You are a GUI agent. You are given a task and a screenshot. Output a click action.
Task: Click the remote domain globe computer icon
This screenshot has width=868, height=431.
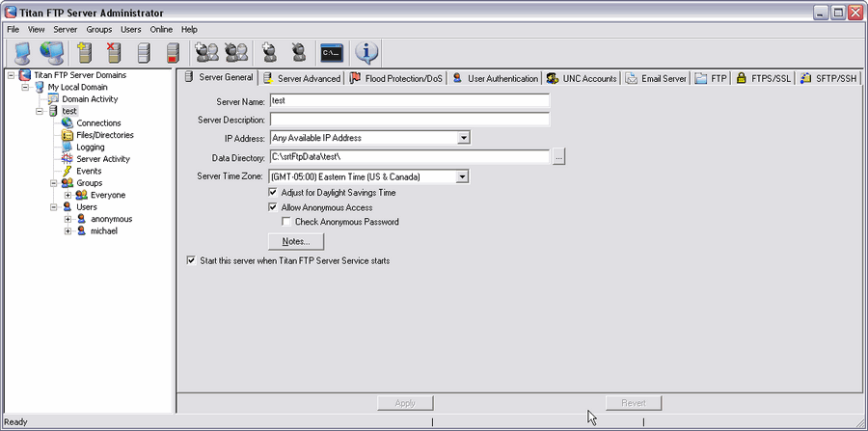(x=51, y=52)
